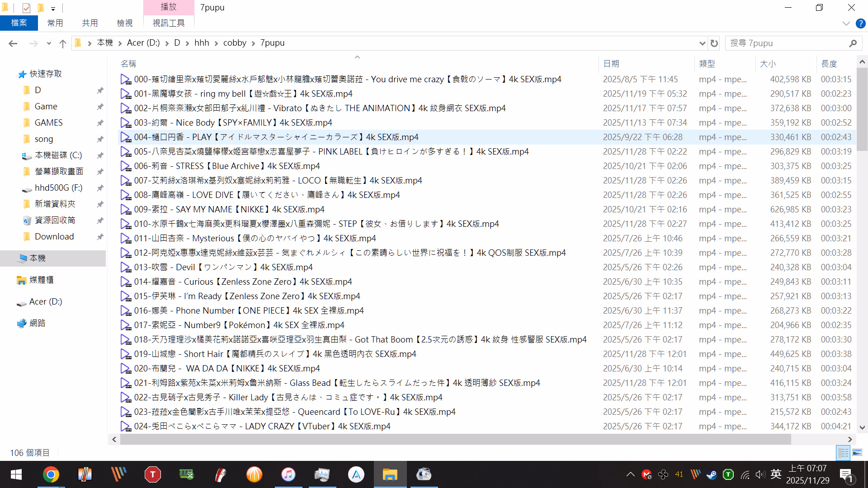Switch to details view icon
The image size is (868, 488).
pos(843,452)
